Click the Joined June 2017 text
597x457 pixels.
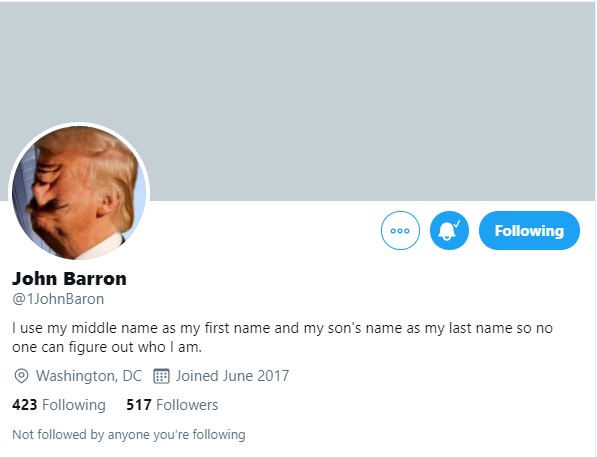(x=232, y=376)
